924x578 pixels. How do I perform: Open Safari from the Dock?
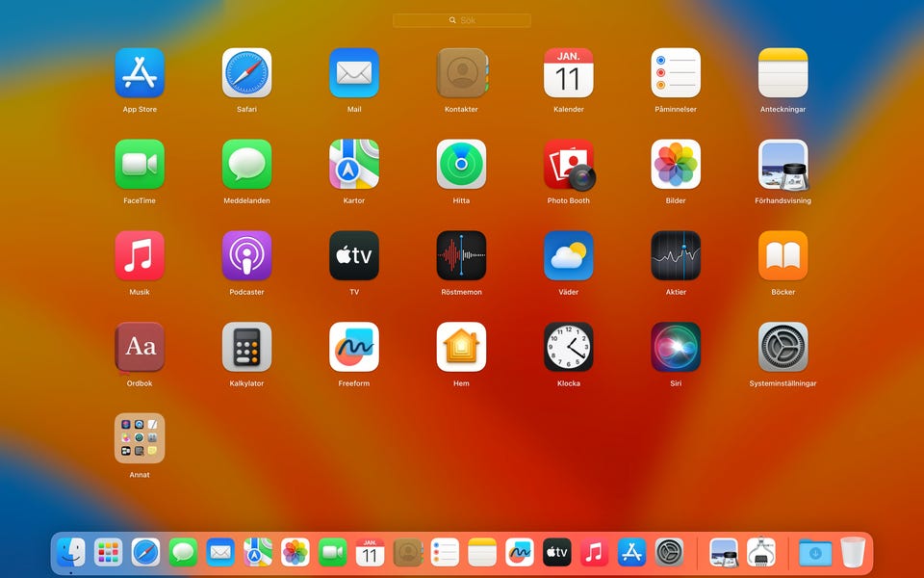point(145,553)
